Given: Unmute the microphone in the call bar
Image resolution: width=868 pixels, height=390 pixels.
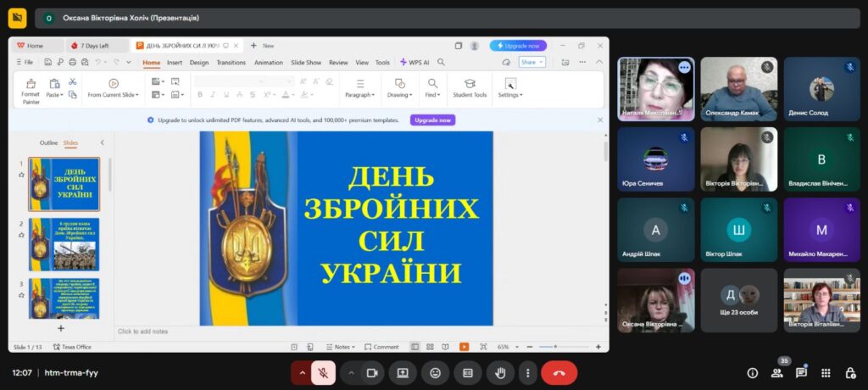Looking at the screenshot, I should [323, 372].
